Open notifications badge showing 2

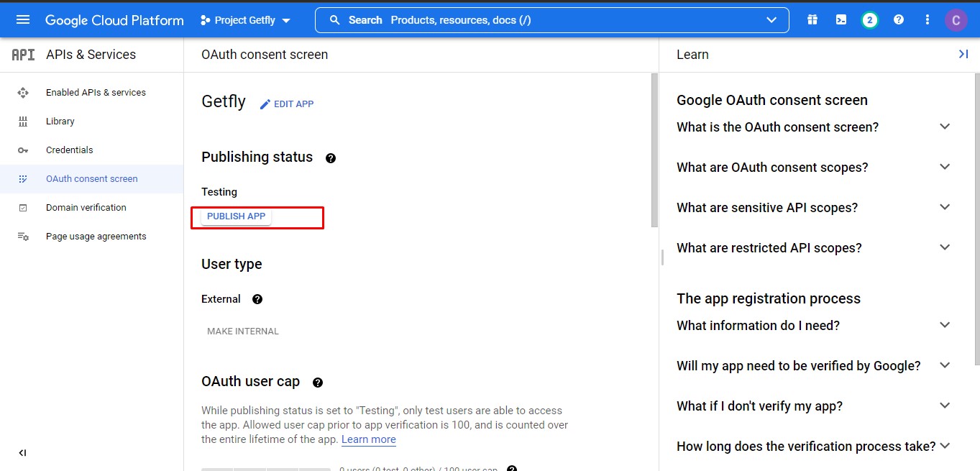869,20
